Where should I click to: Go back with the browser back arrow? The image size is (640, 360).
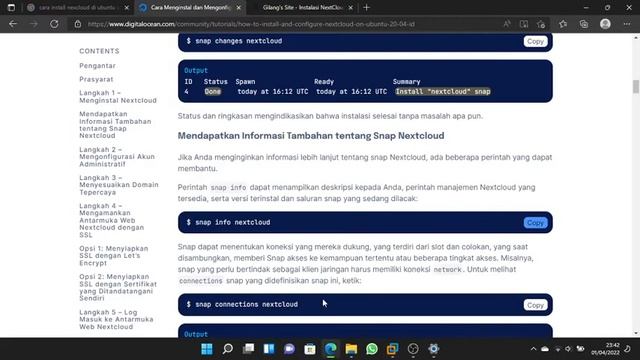point(13,24)
